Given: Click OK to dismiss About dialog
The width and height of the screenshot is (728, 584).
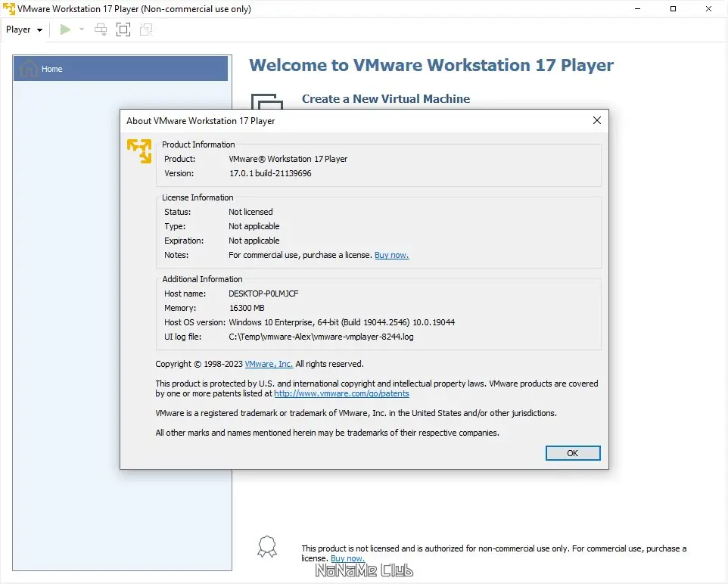Looking at the screenshot, I should pyautogui.click(x=573, y=453).
